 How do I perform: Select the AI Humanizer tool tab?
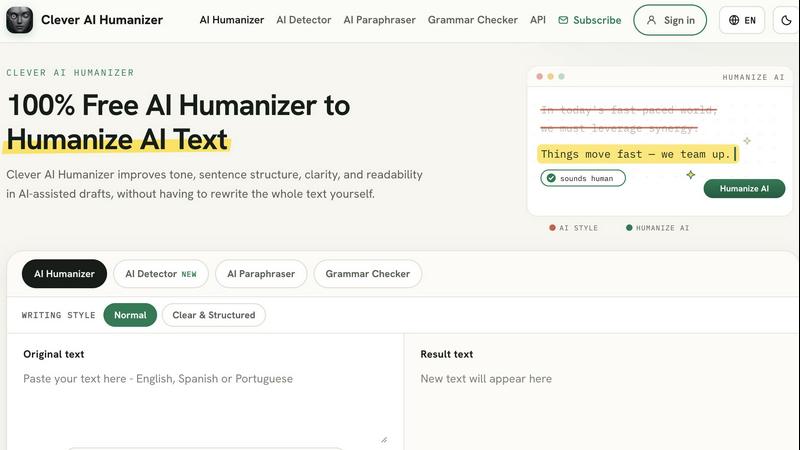(x=64, y=274)
